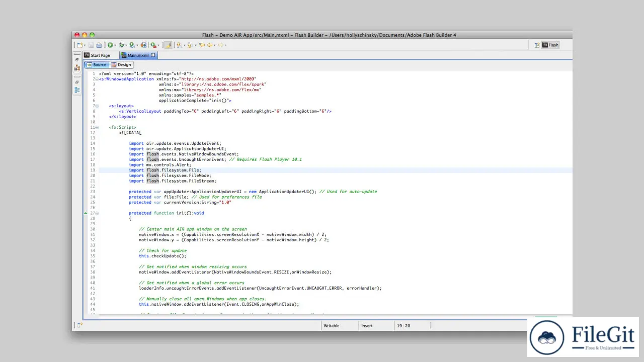Switch to Source view mode
This screenshot has height=362, width=644.
click(x=96, y=65)
